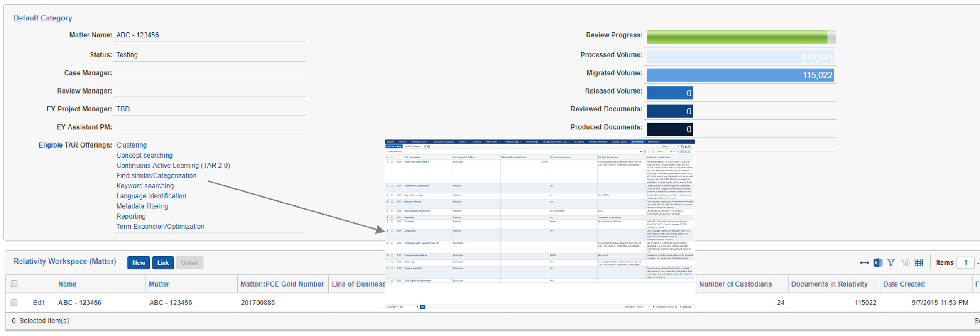Screen dimensions: 980x336
Task: Click the resize columns double-arrow icon
Action: click(864, 263)
